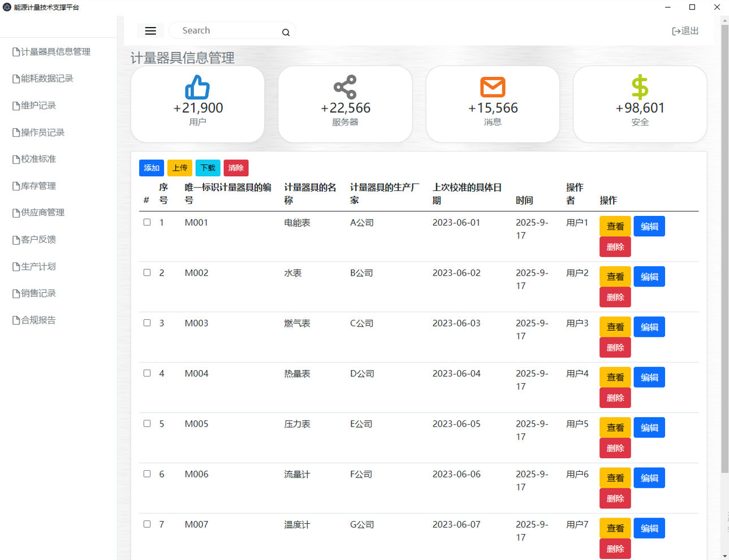Select the checkbox for row M003
The width and height of the screenshot is (729, 560).
[x=147, y=323]
